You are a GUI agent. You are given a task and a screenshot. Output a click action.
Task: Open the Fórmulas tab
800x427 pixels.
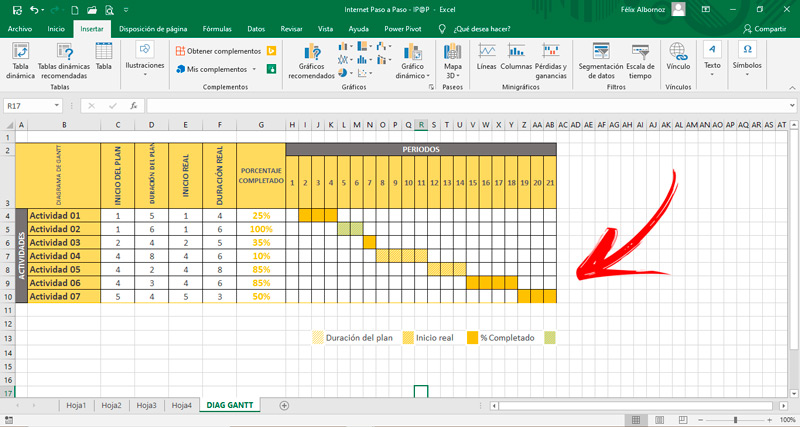pos(217,29)
